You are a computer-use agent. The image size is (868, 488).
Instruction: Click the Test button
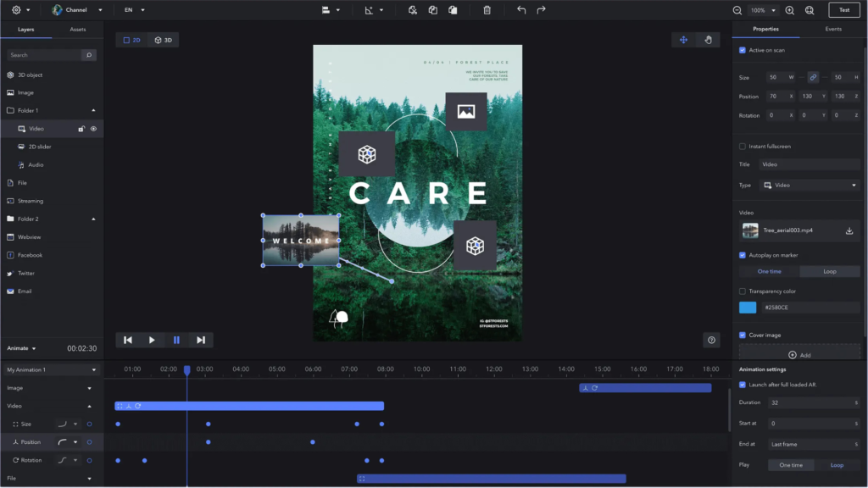tap(843, 10)
